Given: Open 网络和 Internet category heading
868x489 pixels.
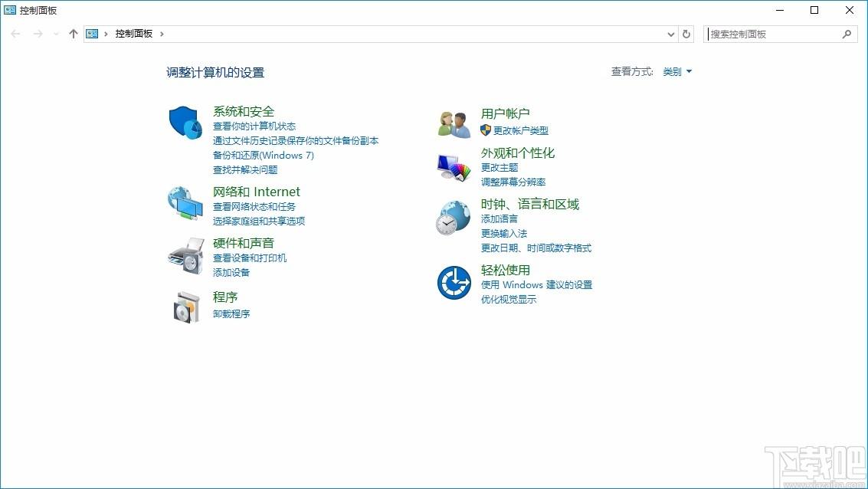Looking at the screenshot, I should (257, 192).
